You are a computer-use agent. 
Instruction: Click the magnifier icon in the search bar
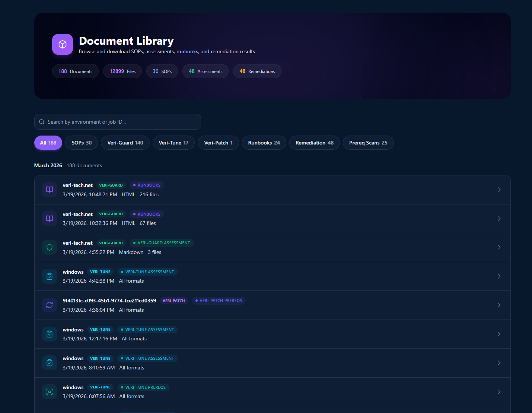coord(42,122)
